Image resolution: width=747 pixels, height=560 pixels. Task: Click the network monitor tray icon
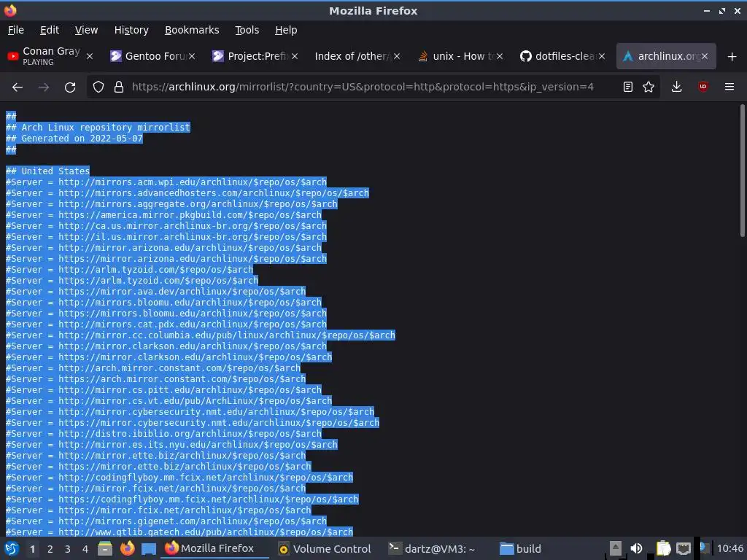[683, 548]
